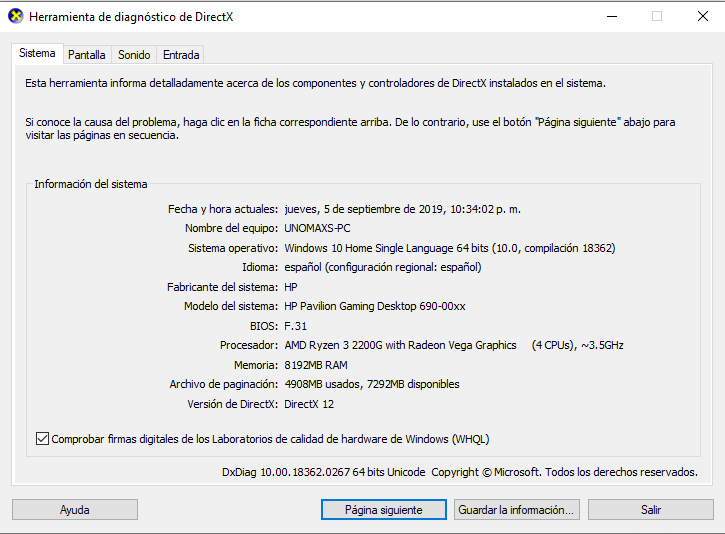Click the BIOS value F.31
The width and height of the screenshot is (725, 534).
pyautogui.click(x=295, y=326)
